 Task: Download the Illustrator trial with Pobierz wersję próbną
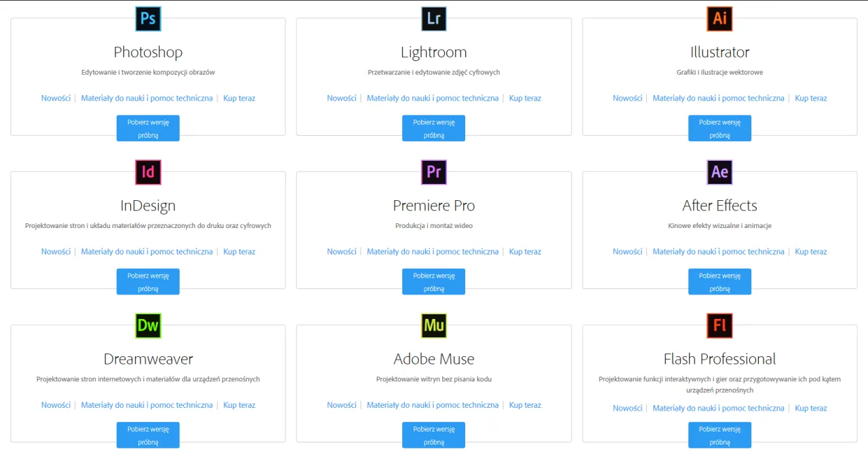719,128
